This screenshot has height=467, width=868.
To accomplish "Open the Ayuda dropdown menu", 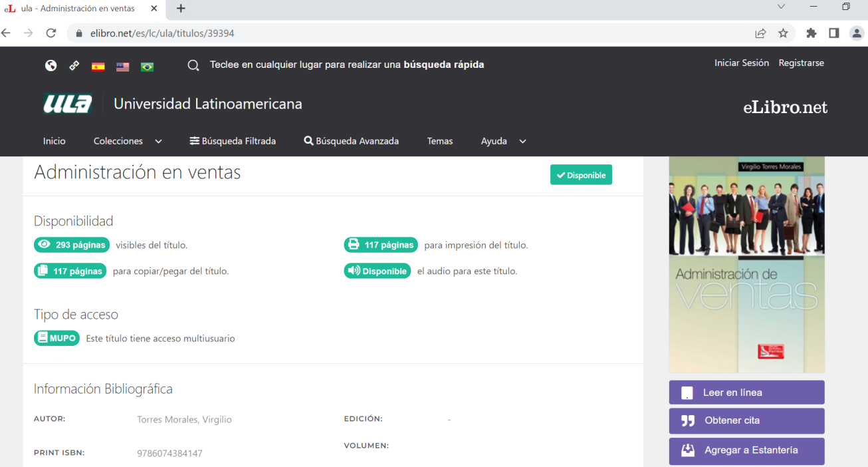I will [503, 141].
